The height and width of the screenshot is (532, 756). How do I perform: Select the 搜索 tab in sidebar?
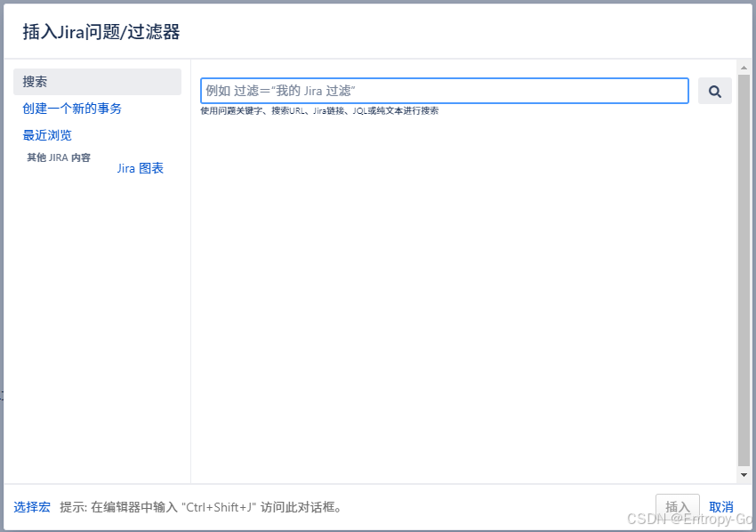[98, 82]
